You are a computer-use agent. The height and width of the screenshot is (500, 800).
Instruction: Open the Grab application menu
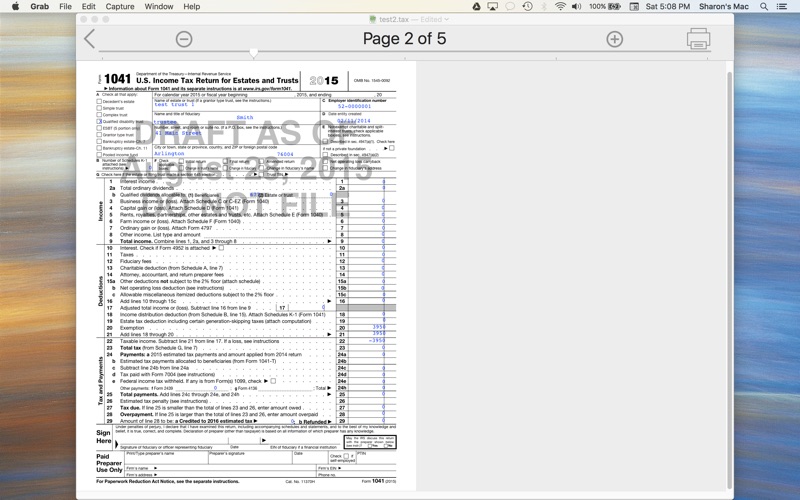click(x=39, y=6)
